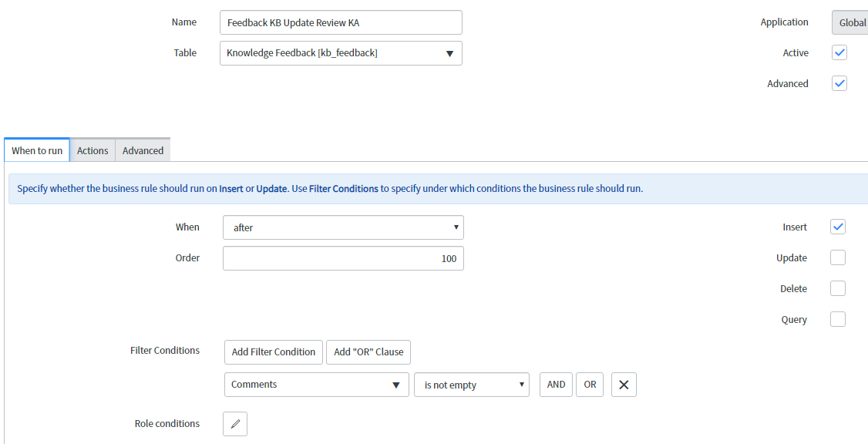Click the bold Filter Conditions text in info banner
The width and height of the screenshot is (868, 444).
point(344,189)
